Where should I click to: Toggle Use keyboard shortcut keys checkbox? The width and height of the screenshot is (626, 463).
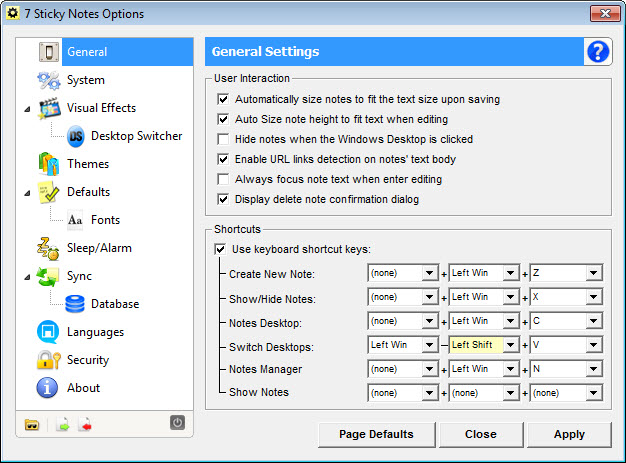click(220, 249)
